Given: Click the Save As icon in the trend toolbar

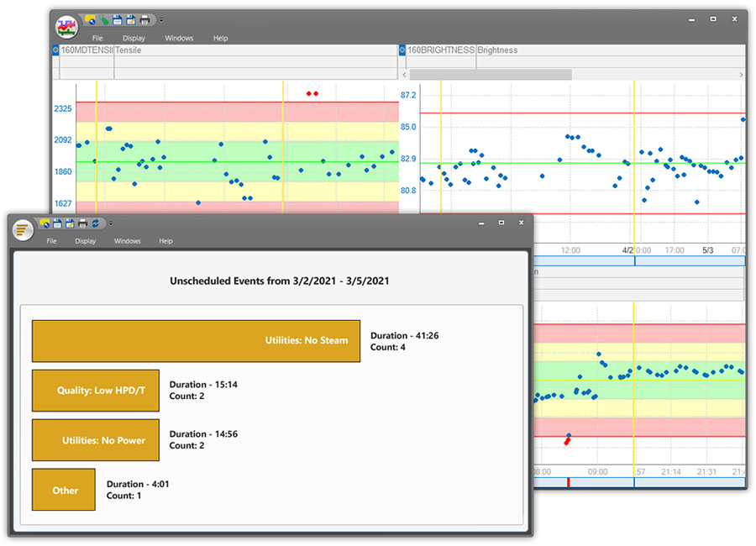Looking at the screenshot, I should pyautogui.click(x=130, y=19).
